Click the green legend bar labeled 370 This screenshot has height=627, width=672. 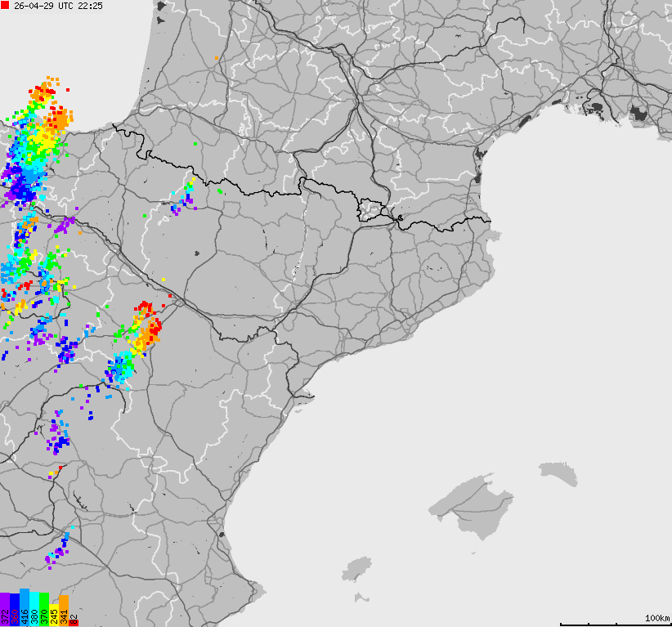(44, 611)
